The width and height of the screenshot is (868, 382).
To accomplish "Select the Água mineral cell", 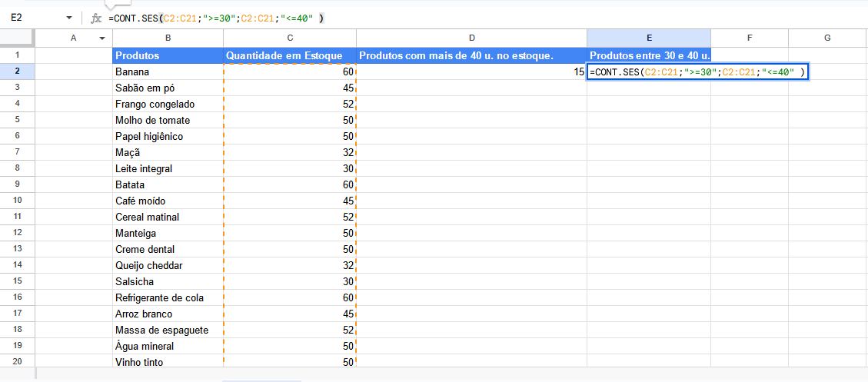I will [168, 346].
